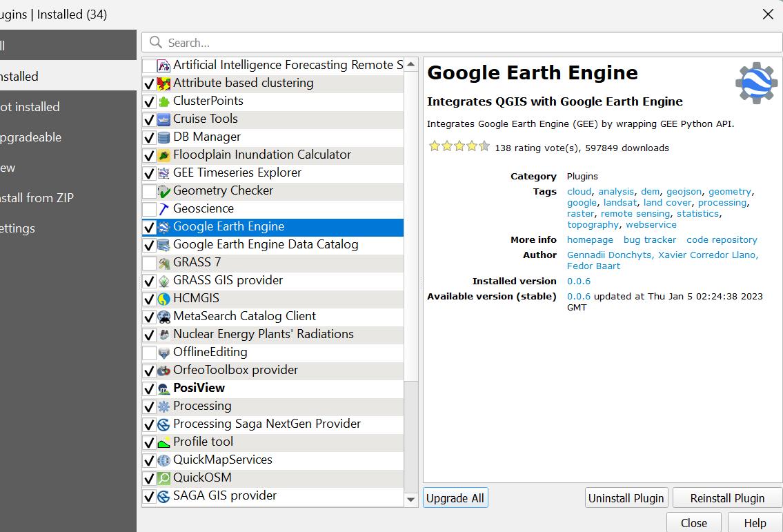
Task: Disable the Cruise Tools plugin checkbox
Action: [149, 119]
